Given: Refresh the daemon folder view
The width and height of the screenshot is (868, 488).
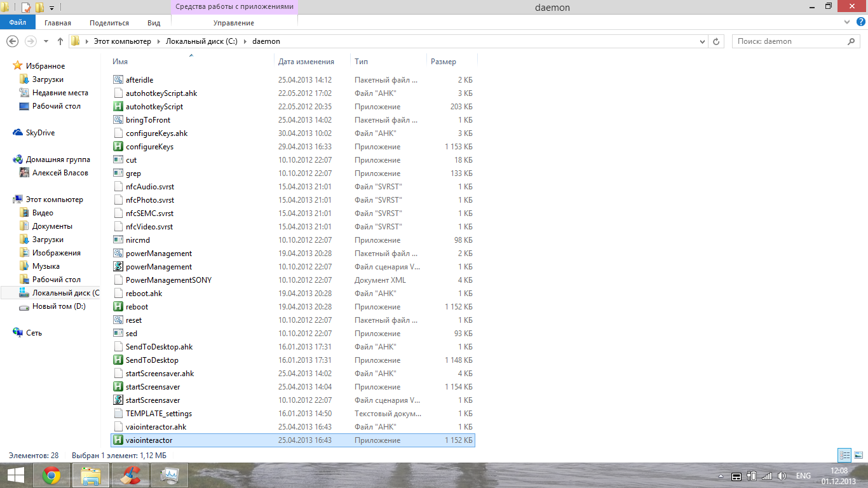Looking at the screenshot, I should click(717, 41).
